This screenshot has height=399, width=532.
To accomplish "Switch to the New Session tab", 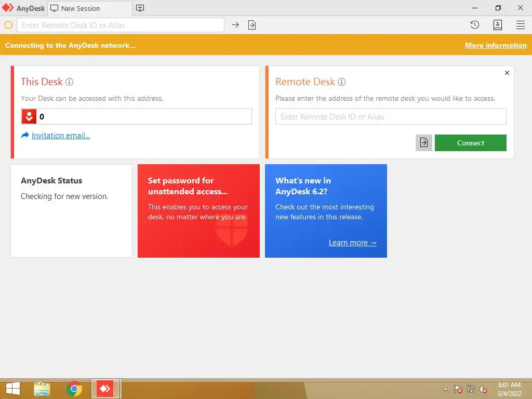I will [x=89, y=8].
